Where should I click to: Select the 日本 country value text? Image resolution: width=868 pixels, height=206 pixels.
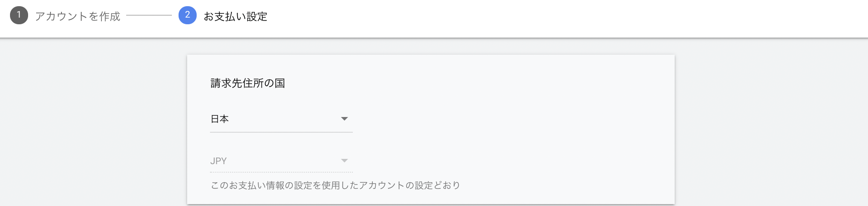pyautogui.click(x=219, y=119)
